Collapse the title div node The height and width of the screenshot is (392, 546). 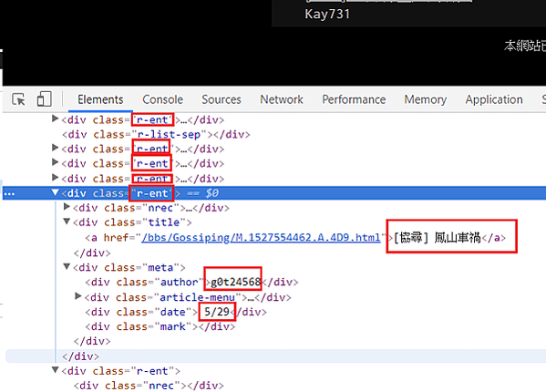point(67,222)
